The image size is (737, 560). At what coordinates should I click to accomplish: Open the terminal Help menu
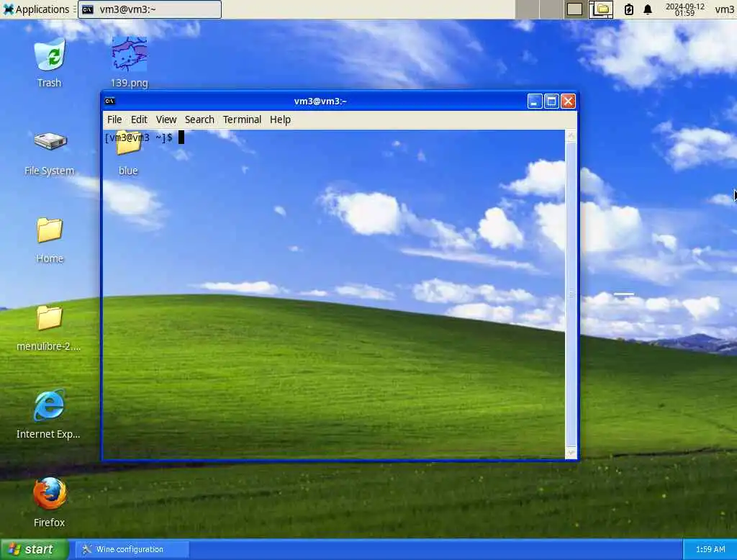(280, 119)
